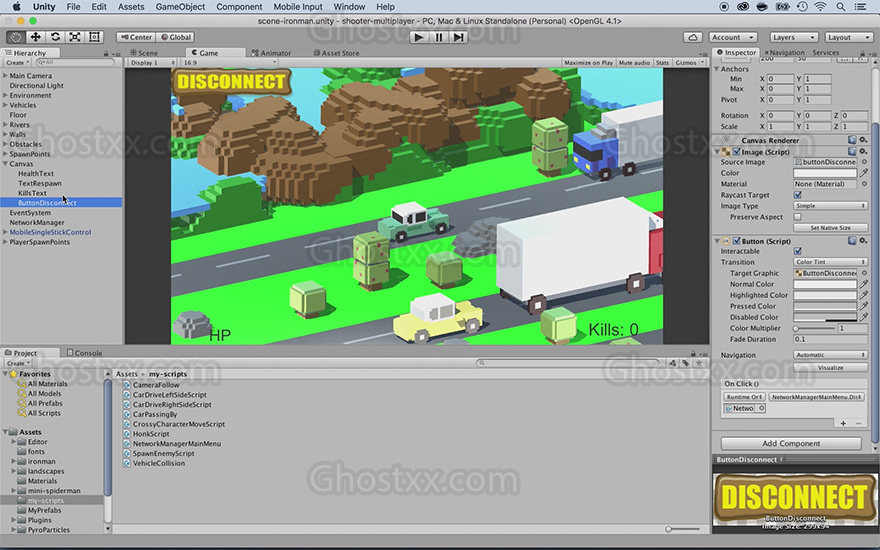The image size is (880, 550).
Task: Open the Cloud services icon
Action: pos(693,37)
